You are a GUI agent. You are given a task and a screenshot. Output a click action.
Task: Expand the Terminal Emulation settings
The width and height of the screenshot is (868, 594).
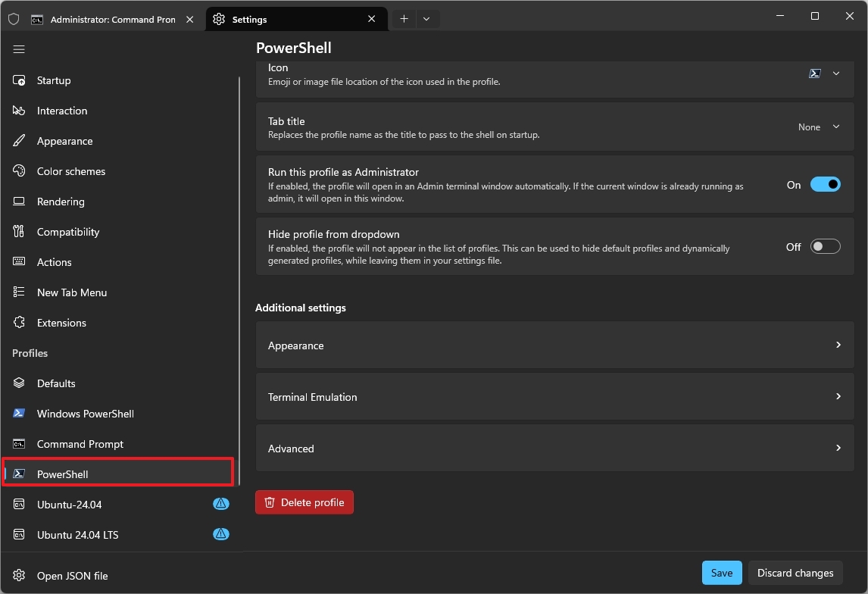(554, 397)
